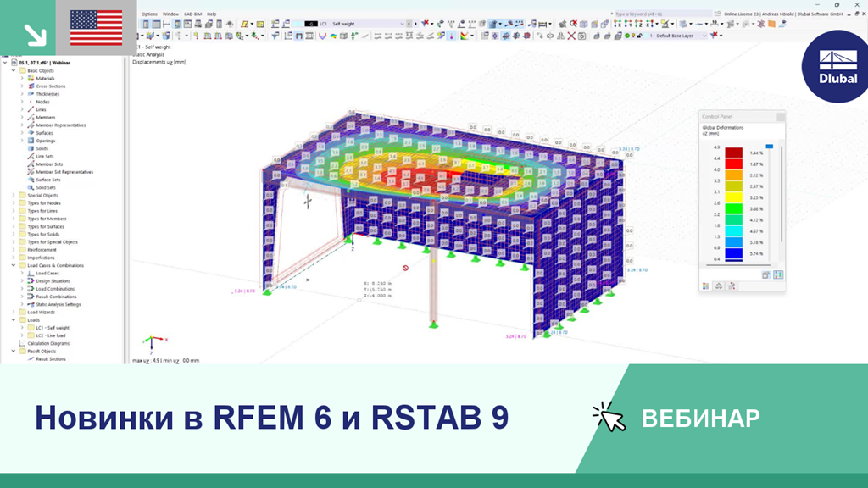Select Openings in navigator tree
Screen dimensions: 868x488
click(x=46, y=141)
